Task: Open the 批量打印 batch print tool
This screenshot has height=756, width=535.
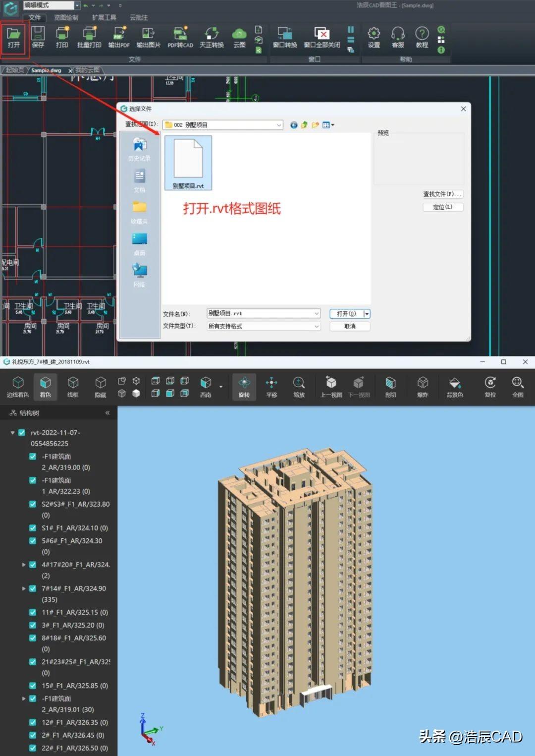Action: [89, 37]
